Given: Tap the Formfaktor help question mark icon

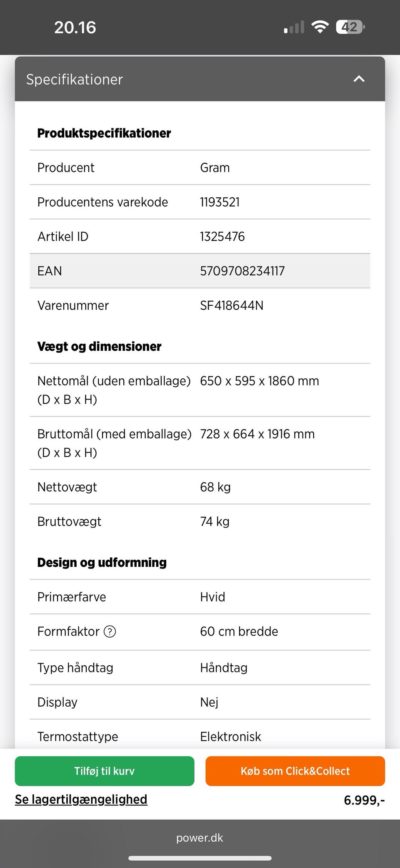Looking at the screenshot, I should click(x=110, y=632).
